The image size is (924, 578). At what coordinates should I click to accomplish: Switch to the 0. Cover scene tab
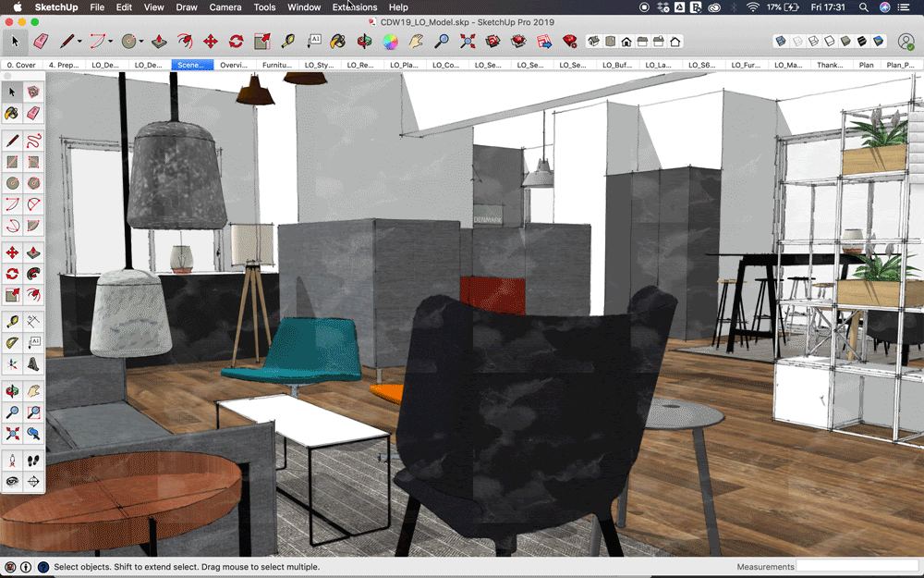pyautogui.click(x=21, y=66)
